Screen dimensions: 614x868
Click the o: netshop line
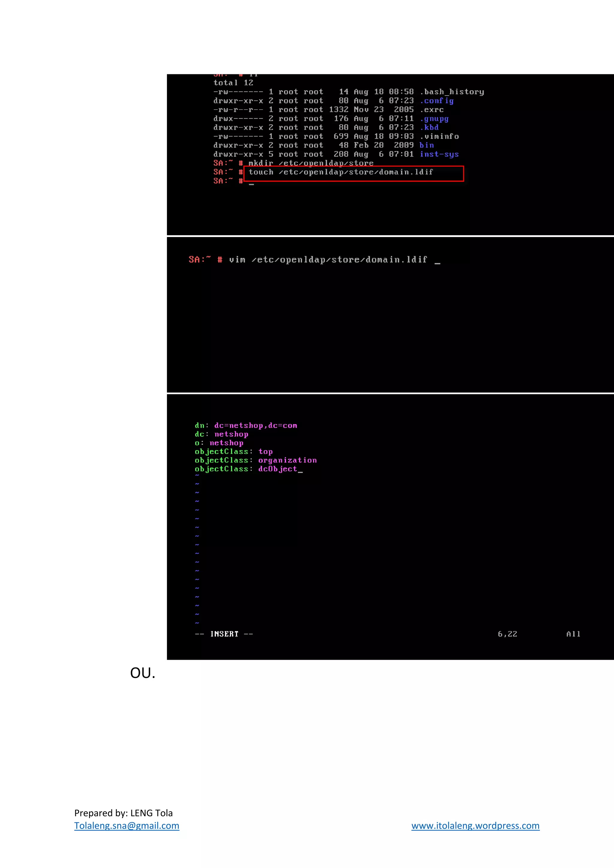pyautogui.click(x=219, y=443)
